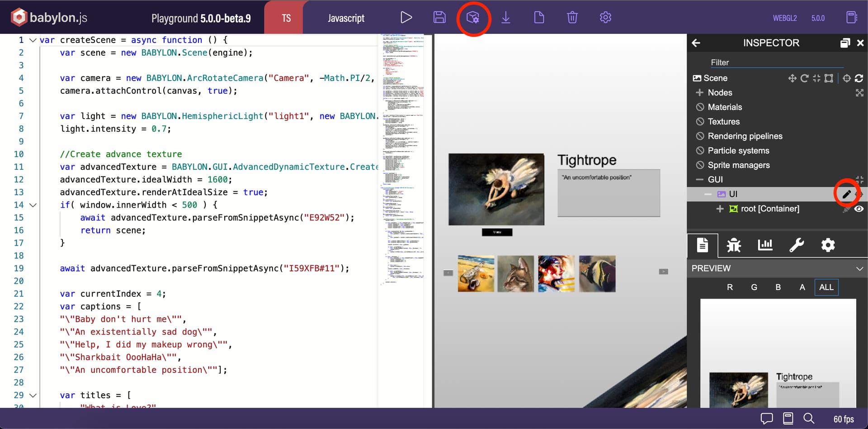The height and width of the screenshot is (429, 868).
Task: Open the GUI editor pencil icon on UI
Action: 846,194
